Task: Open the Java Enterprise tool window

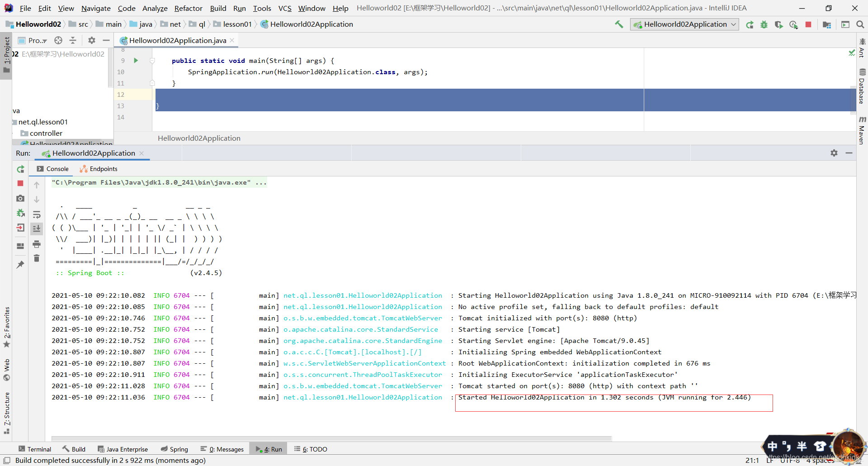Action: [123, 449]
